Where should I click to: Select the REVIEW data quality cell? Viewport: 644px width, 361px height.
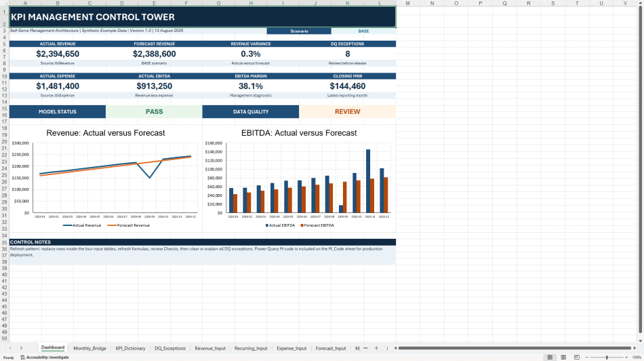[x=348, y=111]
